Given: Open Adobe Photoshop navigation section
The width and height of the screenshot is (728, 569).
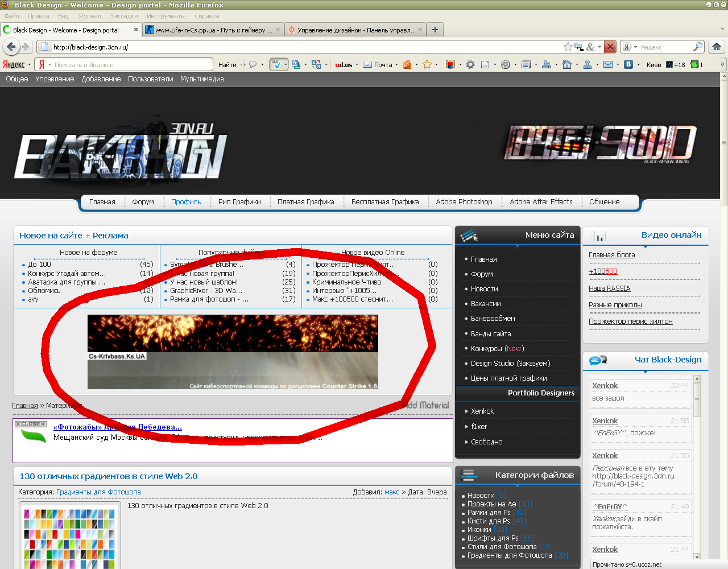Looking at the screenshot, I should click(464, 201).
